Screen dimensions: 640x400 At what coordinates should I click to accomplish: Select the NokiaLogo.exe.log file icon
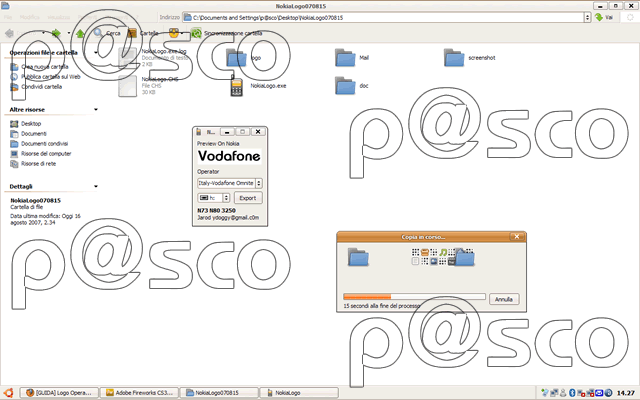pos(127,58)
